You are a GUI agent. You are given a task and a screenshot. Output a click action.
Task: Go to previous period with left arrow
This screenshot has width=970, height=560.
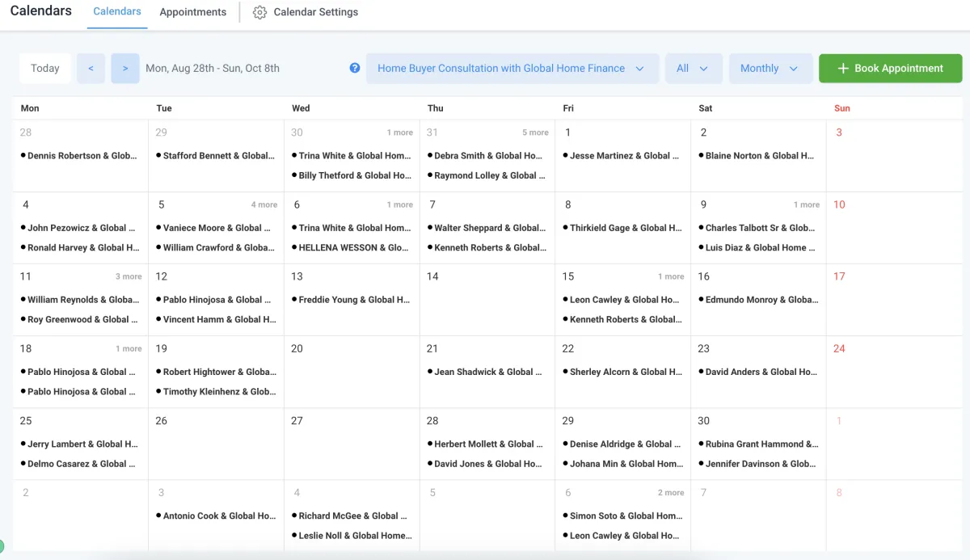[91, 69]
